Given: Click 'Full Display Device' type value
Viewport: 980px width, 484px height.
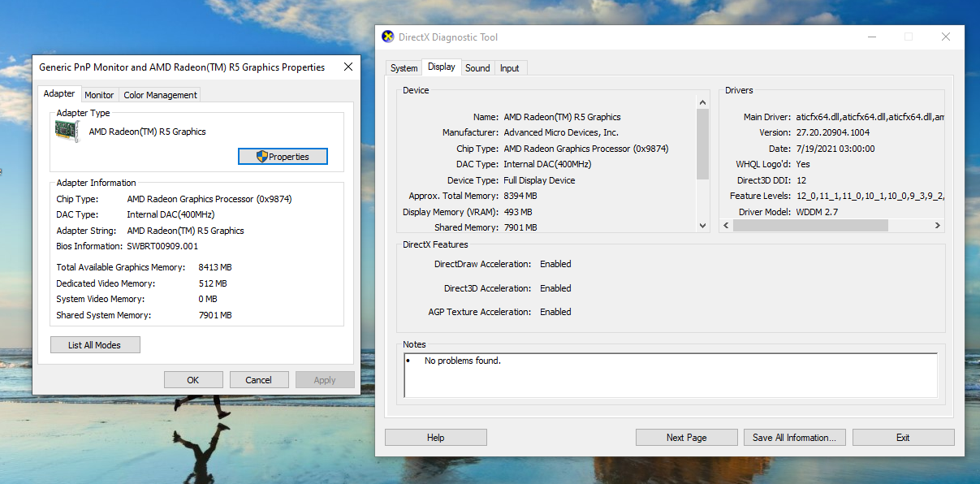Looking at the screenshot, I should pos(539,180).
